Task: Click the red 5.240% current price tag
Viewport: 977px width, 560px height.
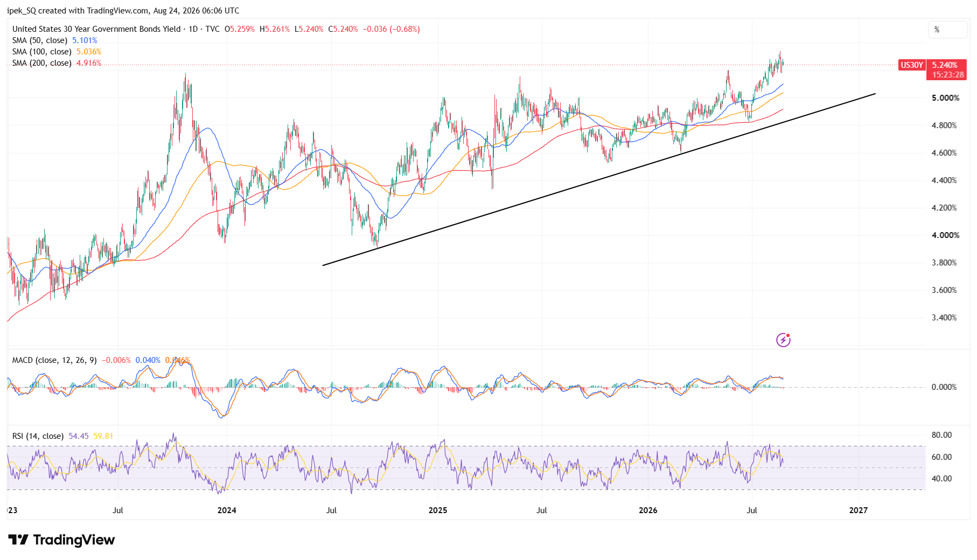Action: (x=945, y=65)
